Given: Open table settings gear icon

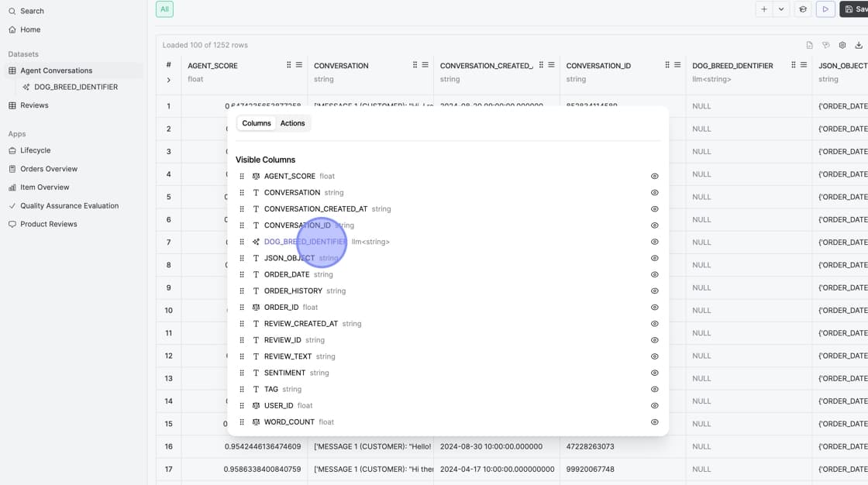Looking at the screenshot, I should (x=842, y=46).
